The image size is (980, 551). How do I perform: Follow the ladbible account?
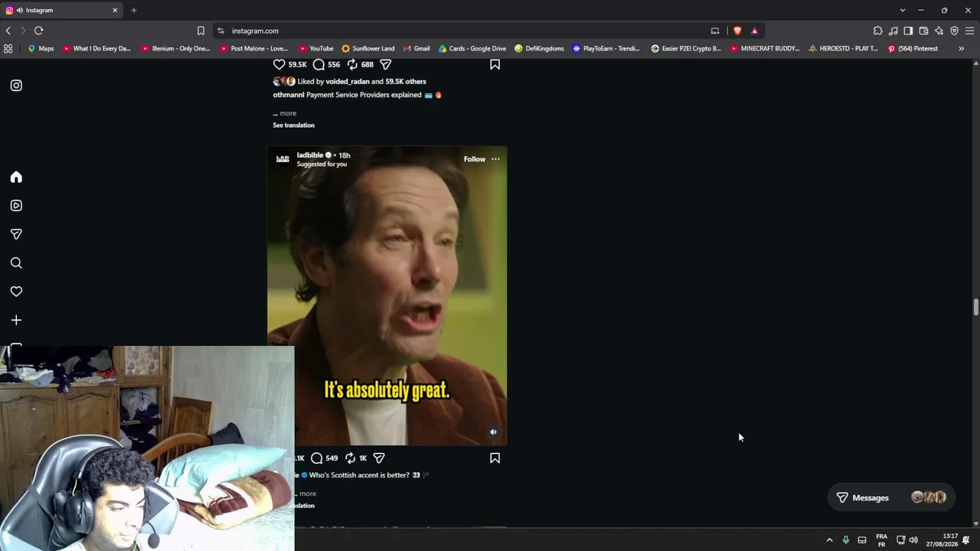[474, 159]
